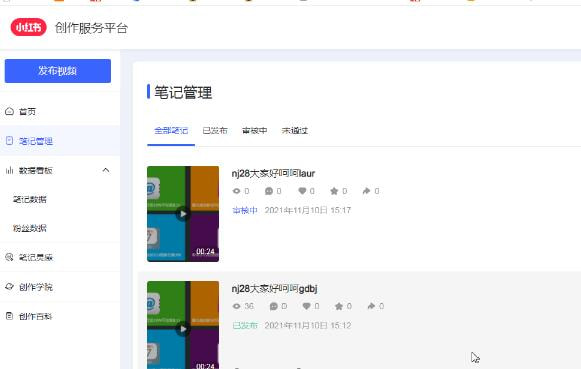Image resolution: width=581 pixels, height=369 pixels.
Task: Open 首页 home icon in sidebar
Action: tap(10, 111)
